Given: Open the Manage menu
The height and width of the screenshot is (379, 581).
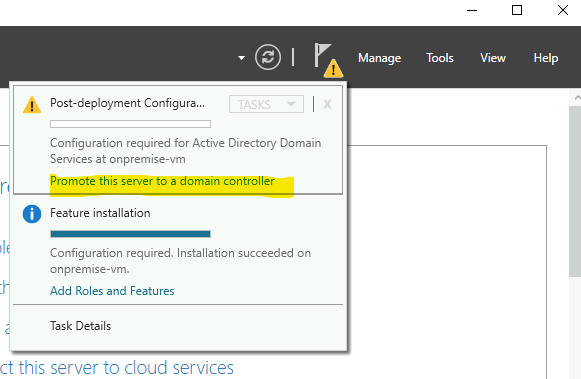Looking at the screenshot, I should click(x=379, y=58).
